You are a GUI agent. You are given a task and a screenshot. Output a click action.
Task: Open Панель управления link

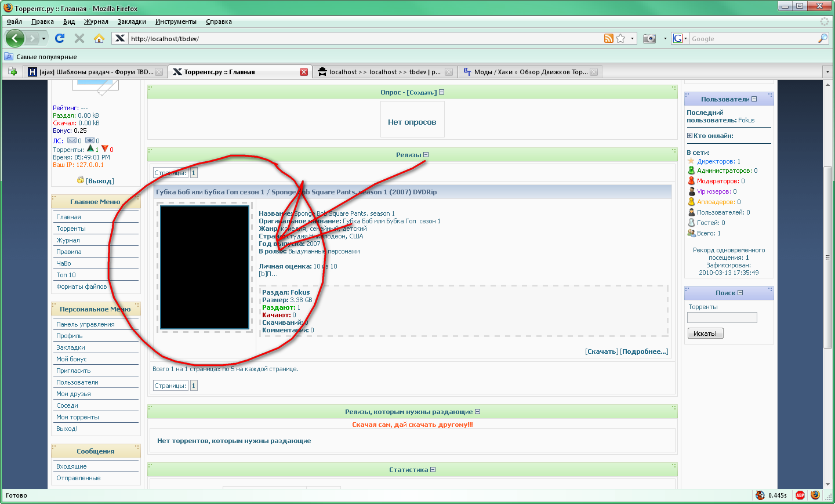pyautogui.click(x=85, y=324)
